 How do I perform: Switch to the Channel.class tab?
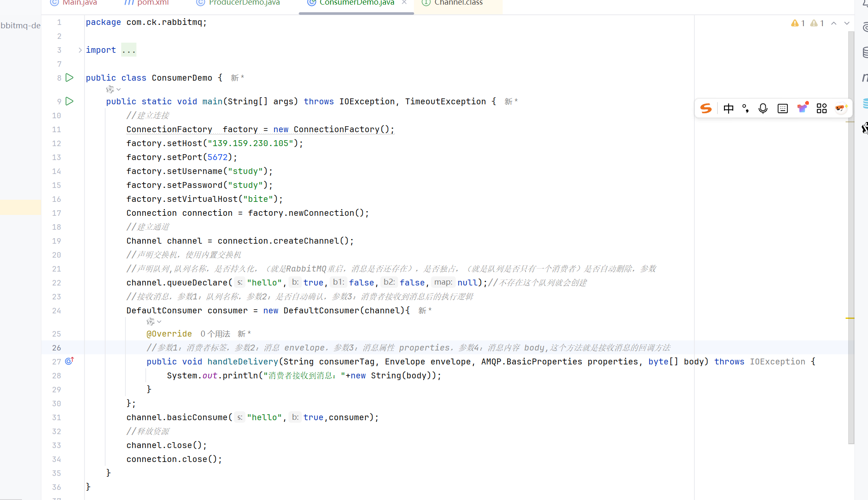pyautogui.click(x=458, y=3)
